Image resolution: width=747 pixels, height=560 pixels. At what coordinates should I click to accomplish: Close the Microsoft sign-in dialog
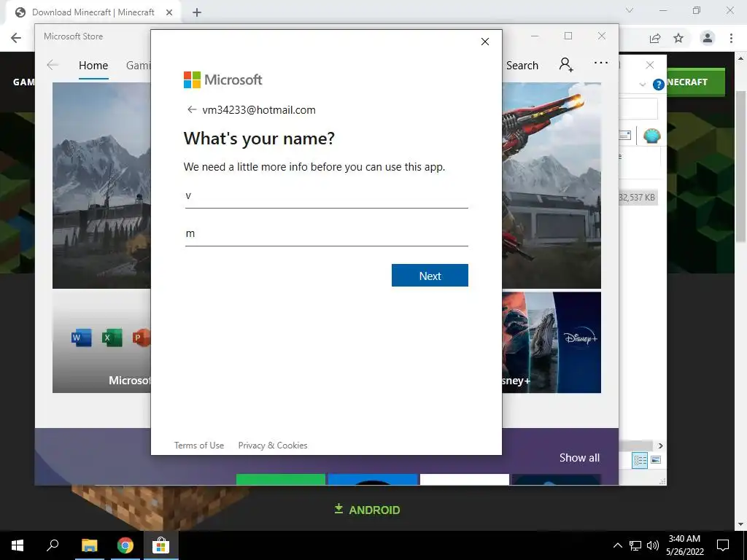tap(485, 42)
